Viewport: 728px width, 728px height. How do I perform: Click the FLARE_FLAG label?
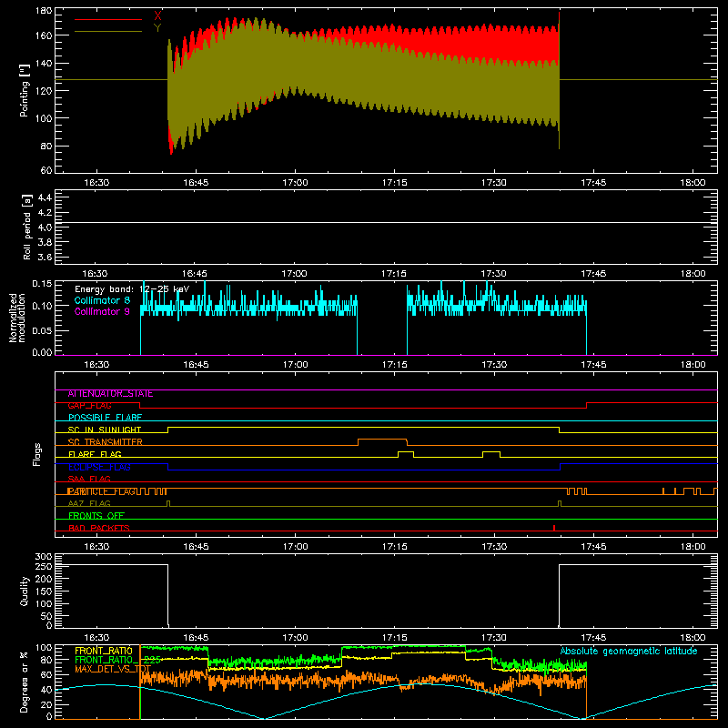(x=95, y=454)
